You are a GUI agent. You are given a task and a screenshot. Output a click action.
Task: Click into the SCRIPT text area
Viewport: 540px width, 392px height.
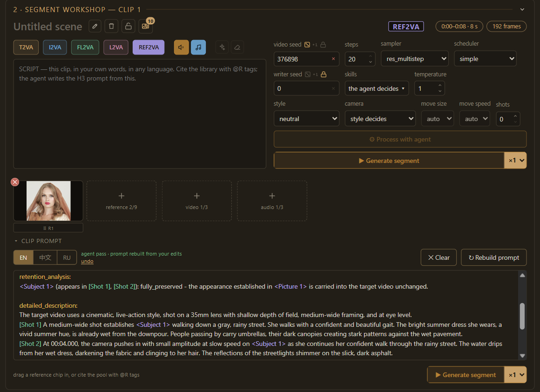140,114
